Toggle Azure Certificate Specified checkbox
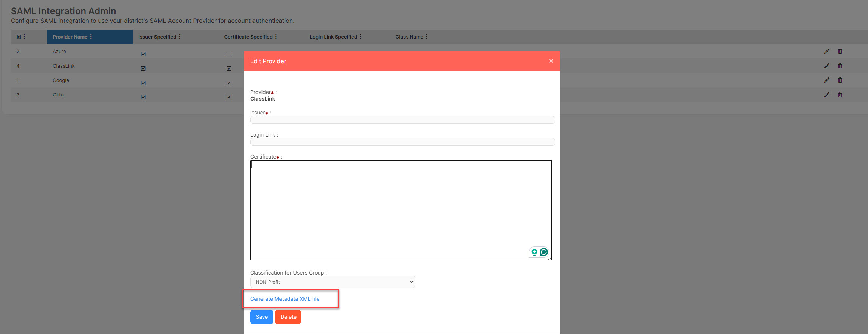 click(229, 54)
